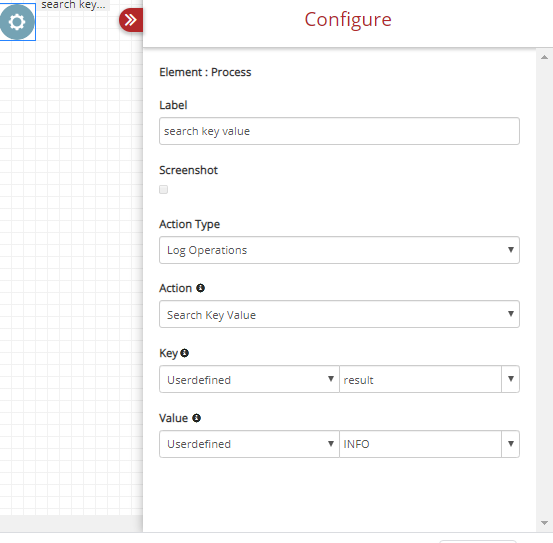
Task: Collapse the Configure panel with red arrow
Action: (131, 20)
